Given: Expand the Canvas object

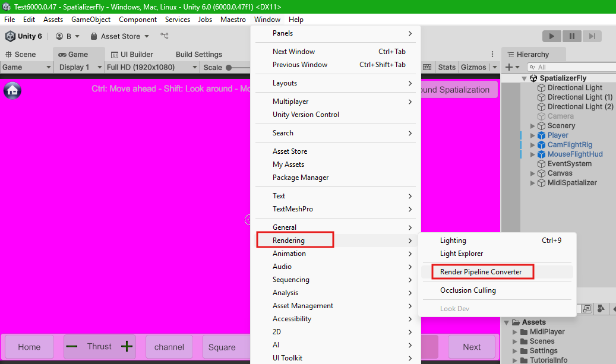Looking at the screenshot, I should coord(532,173).
